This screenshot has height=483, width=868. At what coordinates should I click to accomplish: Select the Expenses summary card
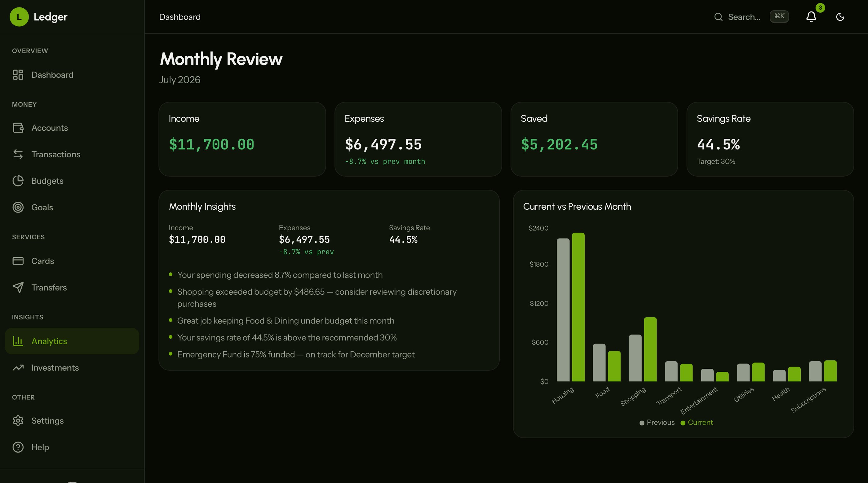coord(418,139)
